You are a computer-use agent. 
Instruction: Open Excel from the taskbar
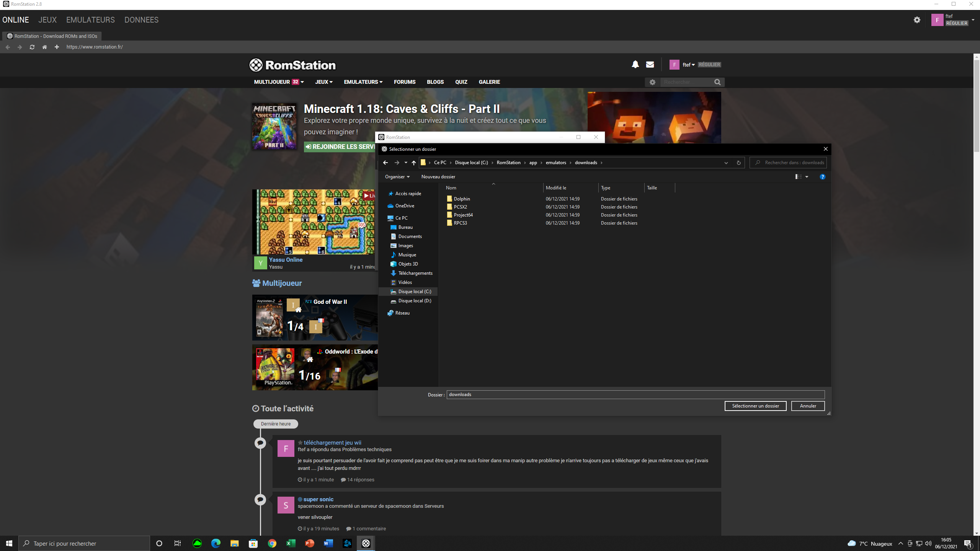291,543
